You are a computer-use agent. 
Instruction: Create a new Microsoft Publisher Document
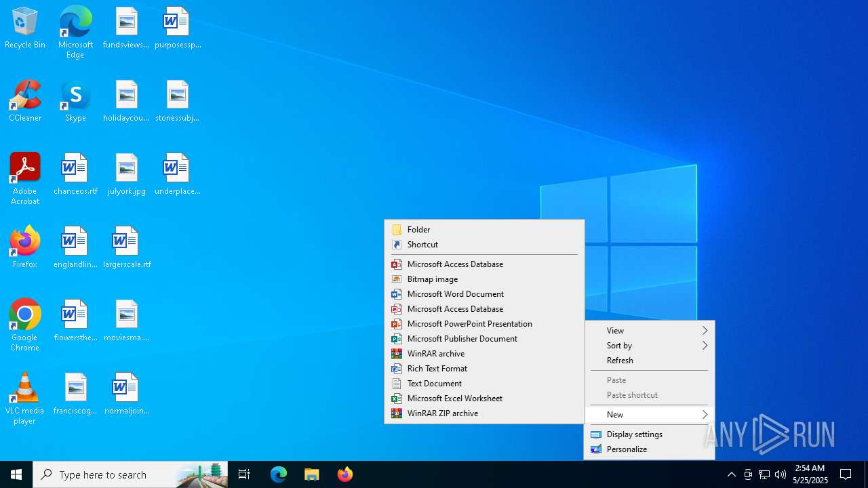pos(484,339)
